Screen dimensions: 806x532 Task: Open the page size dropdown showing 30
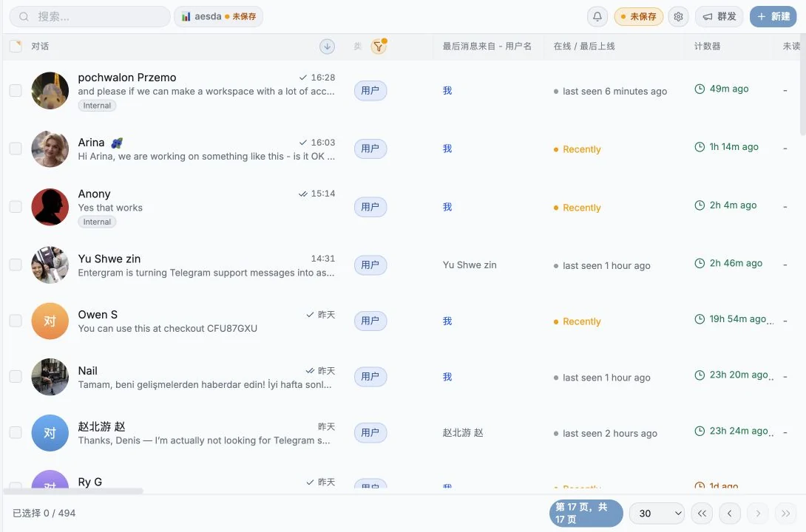[657, 513]
